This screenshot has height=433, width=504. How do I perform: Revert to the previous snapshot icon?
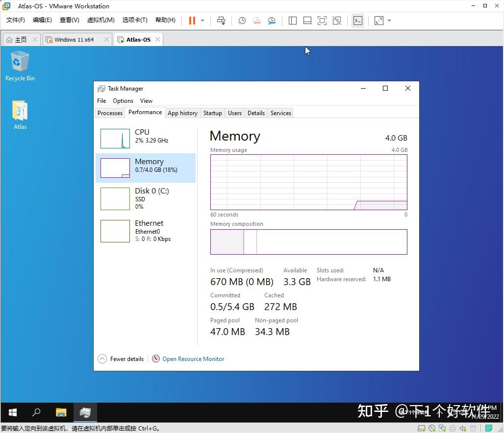[x=257, y=21]
